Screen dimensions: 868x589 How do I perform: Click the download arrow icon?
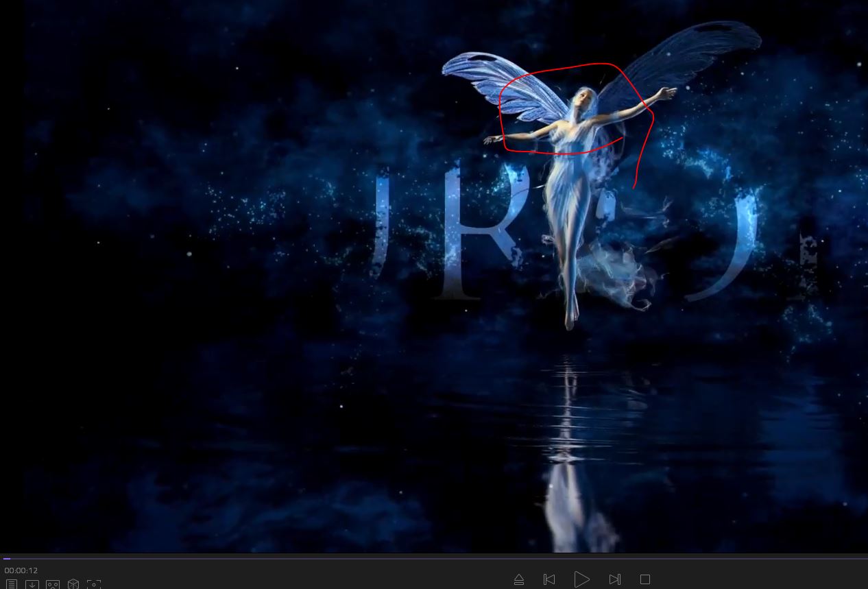click(32, 584)
